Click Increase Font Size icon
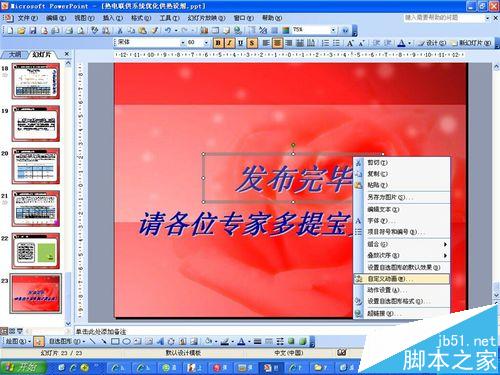The height and width of the screenshot is (375, 500). (350, 43)
